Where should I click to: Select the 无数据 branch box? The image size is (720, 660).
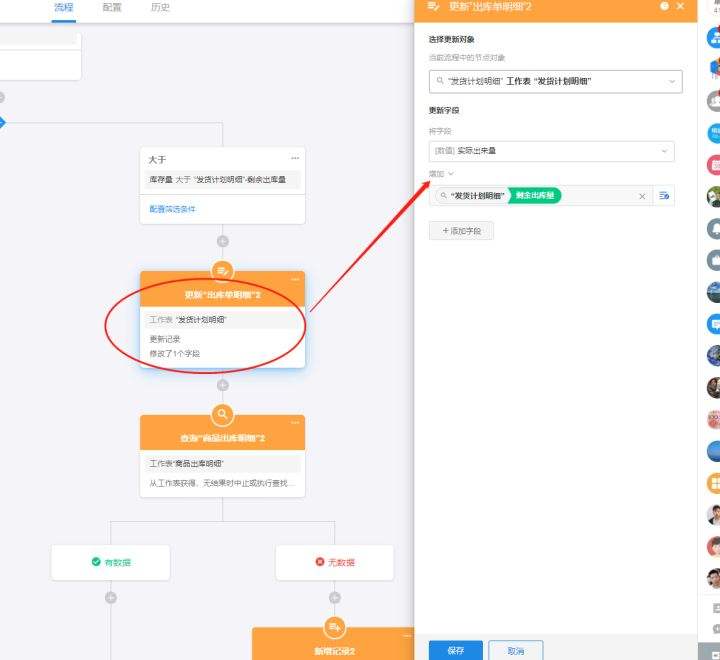point(334,562)
